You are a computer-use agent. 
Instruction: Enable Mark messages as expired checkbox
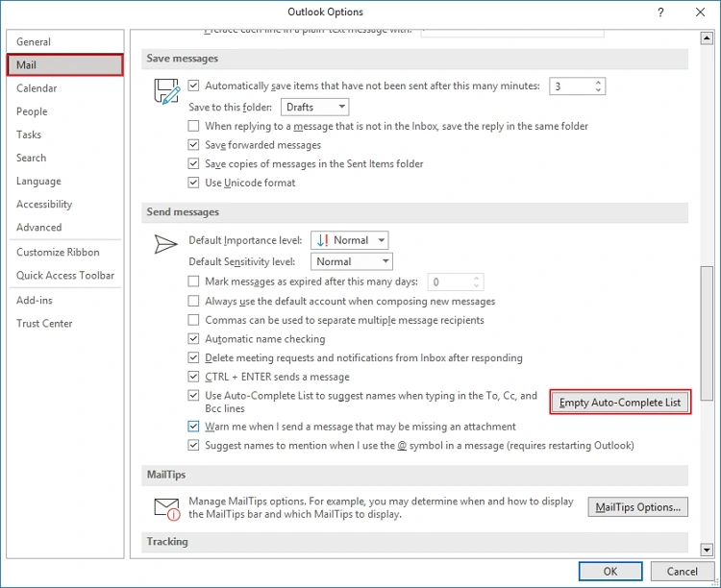click(x=194, y=282)
